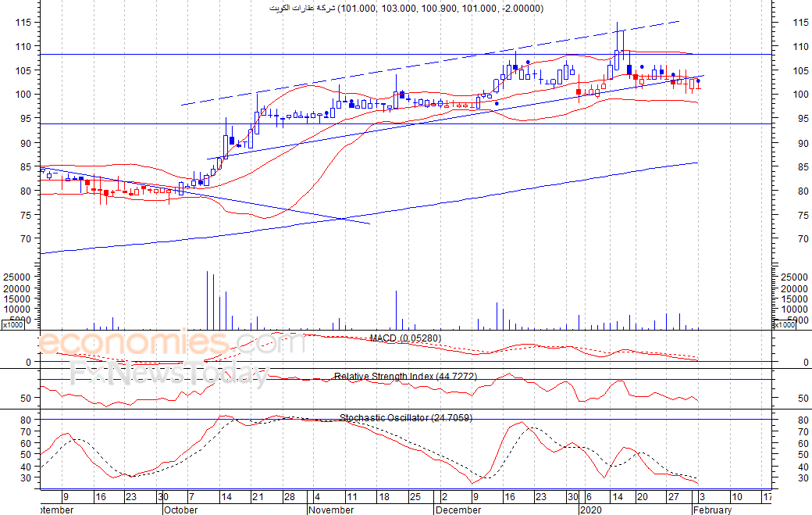Screen dimensions: 812x515
Task: Select the Relative Strength Index (44.7272) label
Action: 405,376
